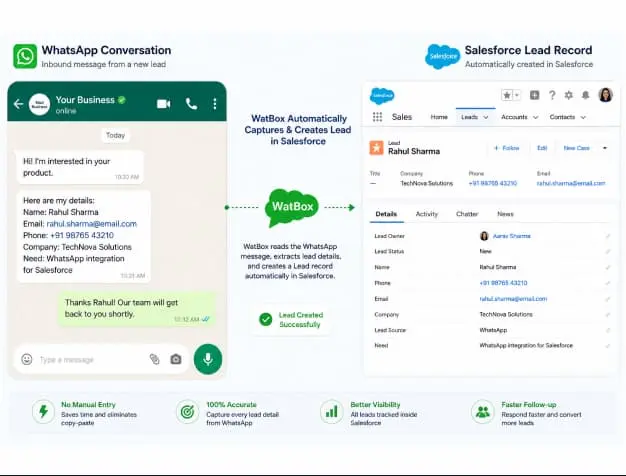Open the Accounts navigation tab
The image size is (626, 476).
pyautogui.click(x=514, y=117)
